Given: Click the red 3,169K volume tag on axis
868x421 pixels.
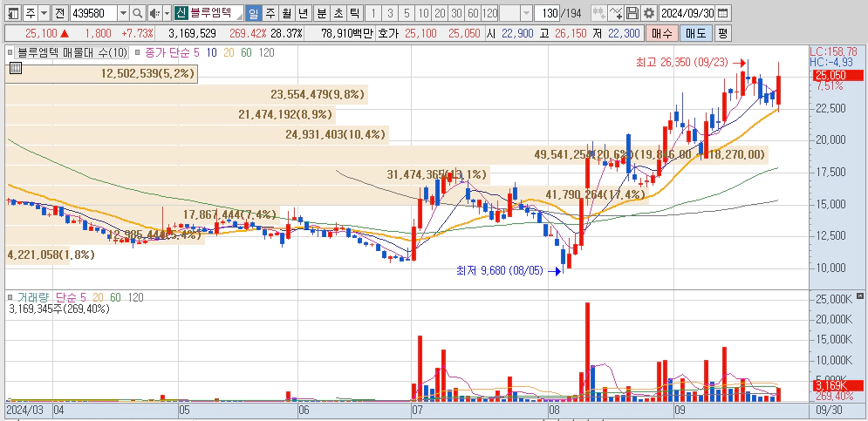Looking at the screenshot, I should (x=837, y=385).
